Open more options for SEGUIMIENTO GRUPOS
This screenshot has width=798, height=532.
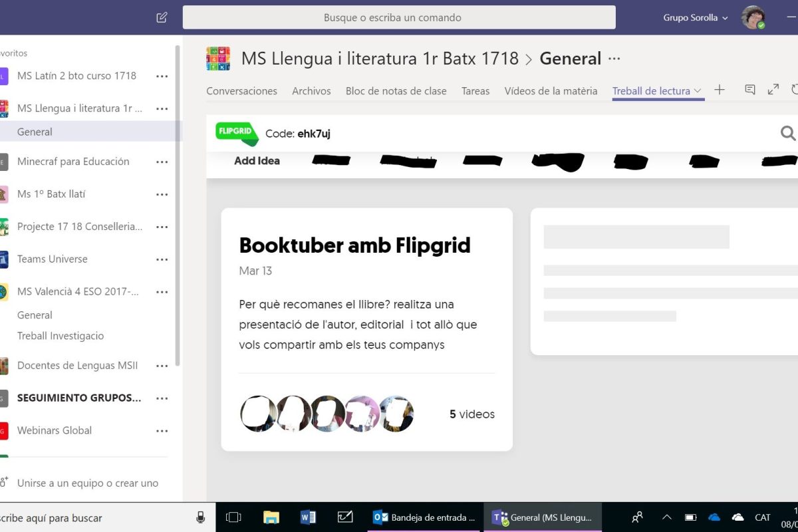pos(162,398)
